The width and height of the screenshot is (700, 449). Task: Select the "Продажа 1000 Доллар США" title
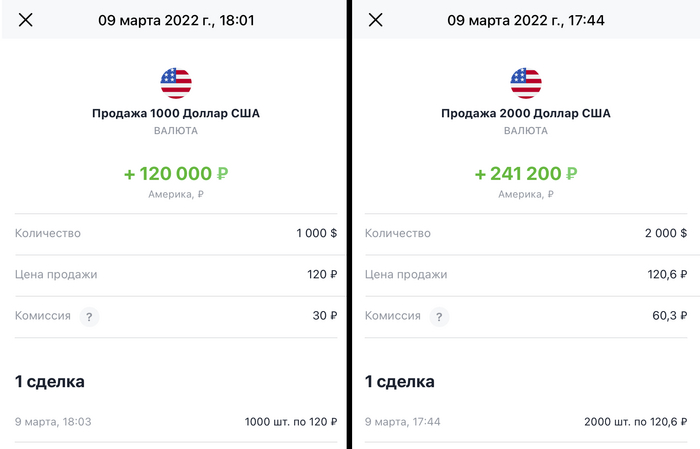click(x=175, y=114)
